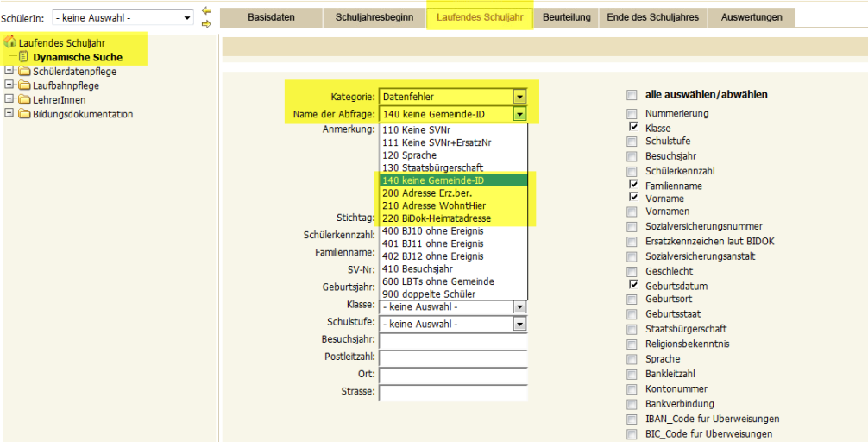Image resolution: width=868 pixels, height=442 pixels.
Task: Click the Laufbahnpflege folder icon
Action: click(24, 85)
